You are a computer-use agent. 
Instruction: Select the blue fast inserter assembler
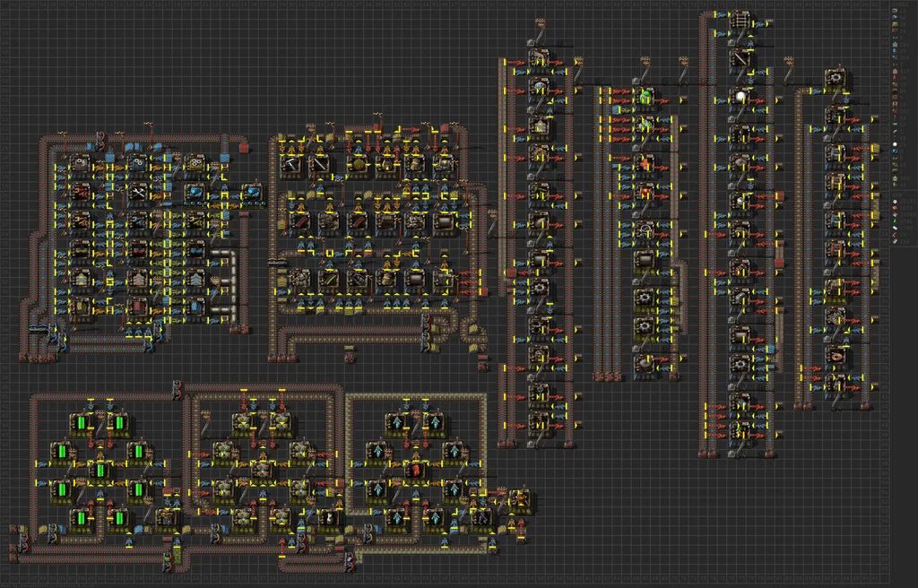[137, 221]
